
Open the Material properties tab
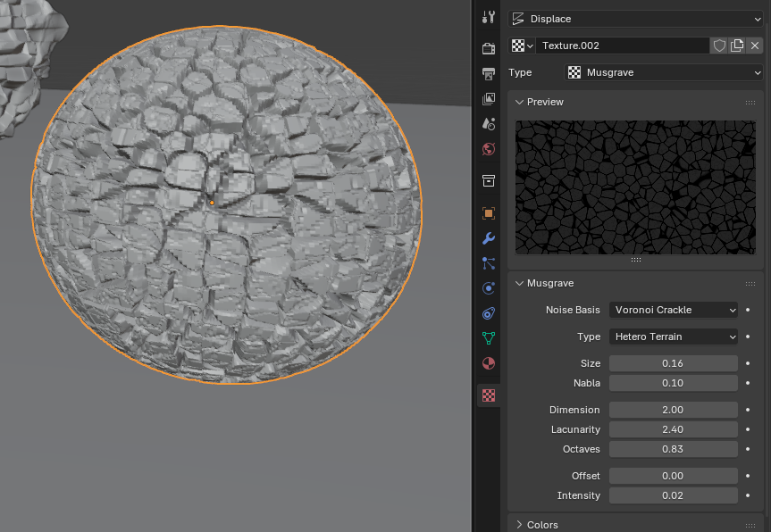tap(488, 363)
